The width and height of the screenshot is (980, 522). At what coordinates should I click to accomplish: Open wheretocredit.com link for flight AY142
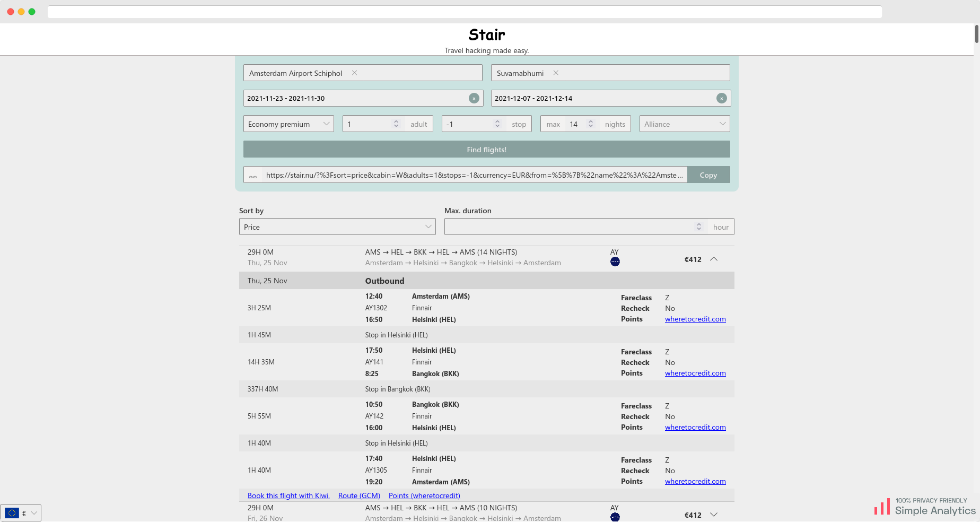pyautogui.click(x=695, y=427)
